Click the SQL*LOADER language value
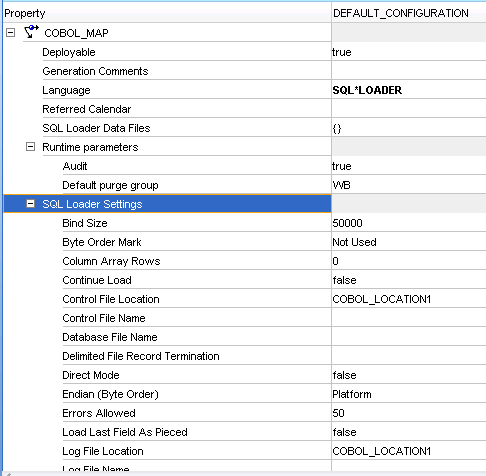Viewport: 486px width, 476px height. click(367, 90)
